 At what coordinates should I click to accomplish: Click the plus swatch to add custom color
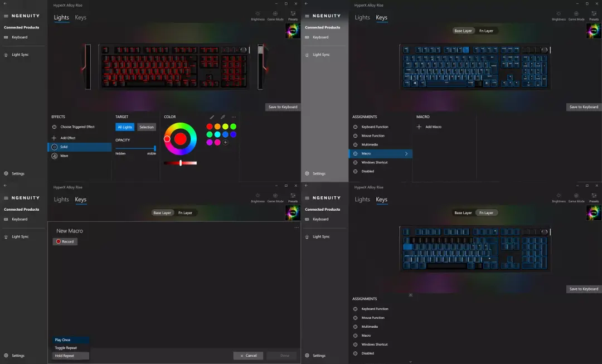[x=225, y=143]
